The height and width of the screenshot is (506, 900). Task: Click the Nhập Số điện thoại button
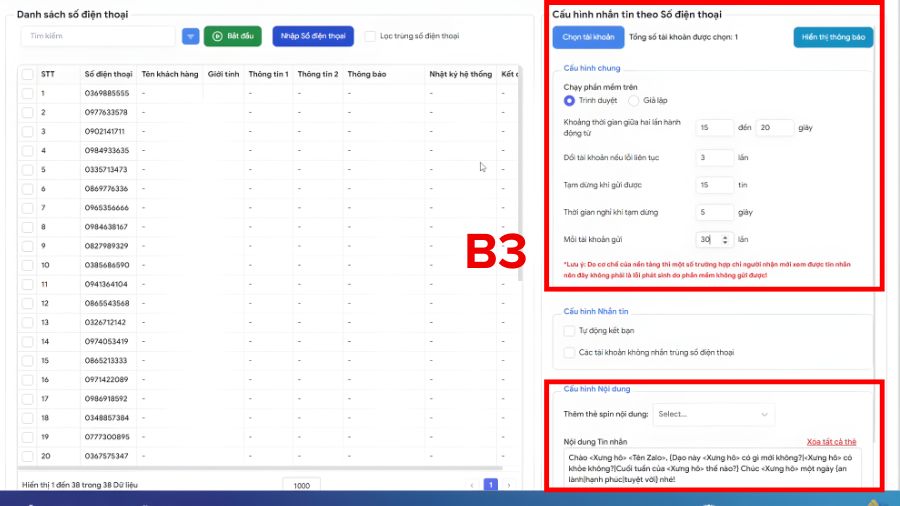[313, 36]
